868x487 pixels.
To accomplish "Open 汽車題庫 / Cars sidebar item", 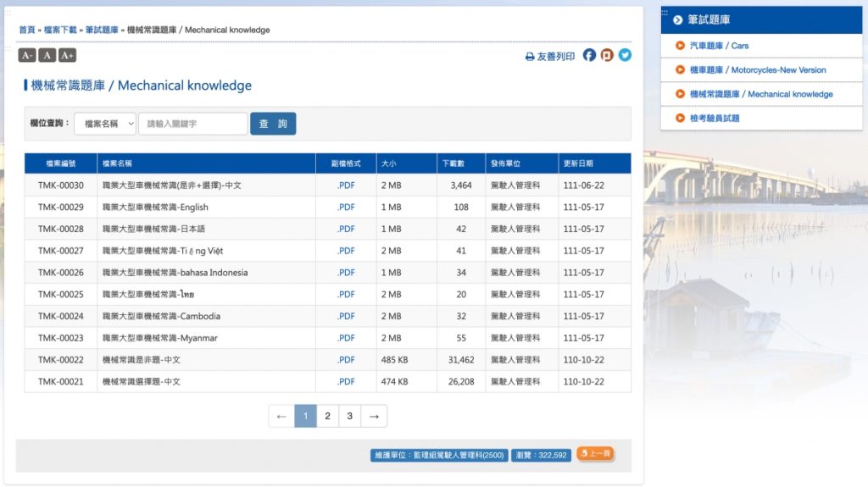I will pos(719,46).
